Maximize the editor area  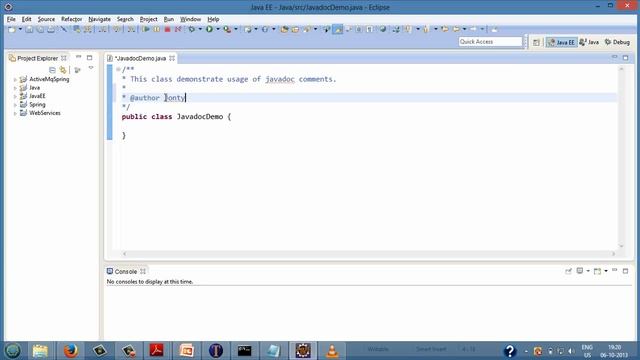pyautogui.click(x=625, y=58)
